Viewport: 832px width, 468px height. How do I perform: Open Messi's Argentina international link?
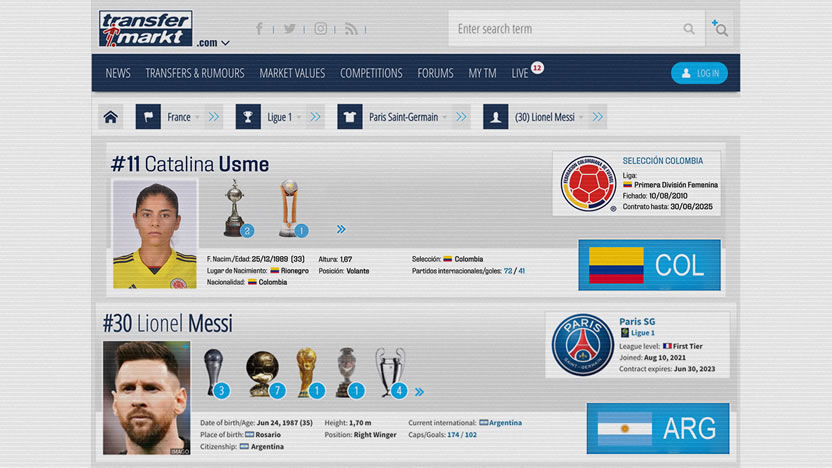(505, 423)
